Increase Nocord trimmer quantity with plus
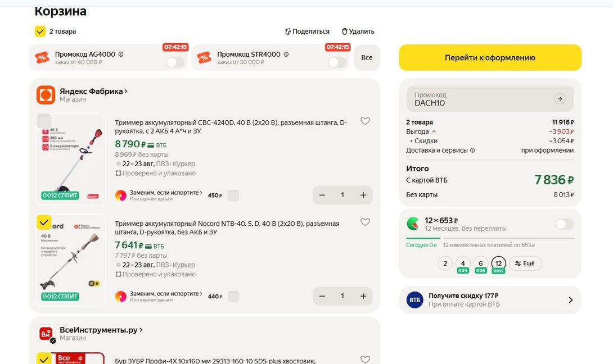The width and height of the screenshot is (613, 364). 363,296
